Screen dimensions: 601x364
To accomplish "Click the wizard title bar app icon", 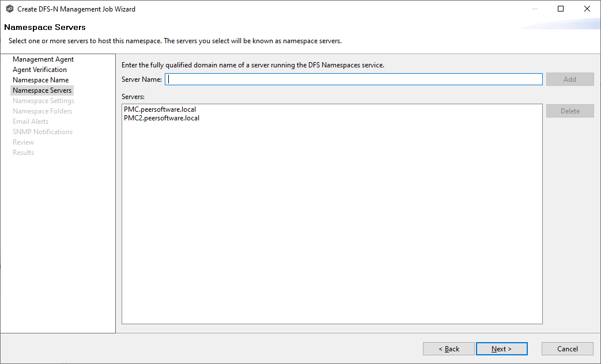I will tap(10, 9).
